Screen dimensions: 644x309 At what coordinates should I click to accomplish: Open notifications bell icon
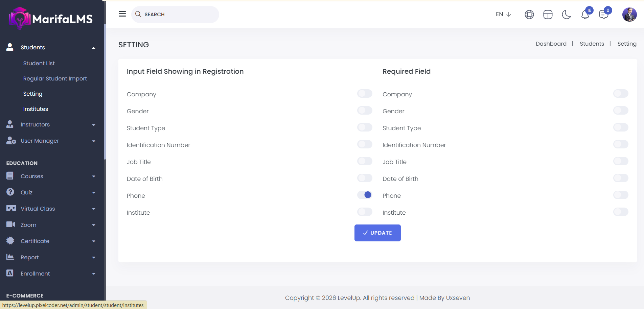(585, 15)
